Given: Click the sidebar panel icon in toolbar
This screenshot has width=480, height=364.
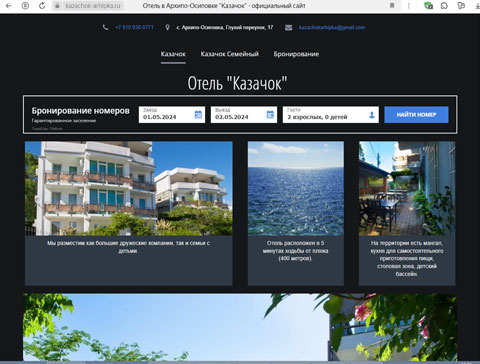Looking at the screenshot, I should tap(461, 6).
